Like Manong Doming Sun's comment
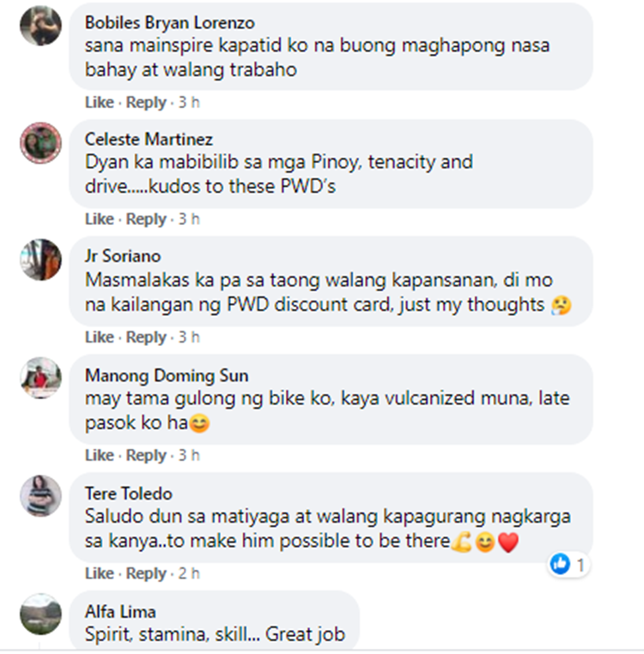644x654 pixels. (x=100, y=455)
